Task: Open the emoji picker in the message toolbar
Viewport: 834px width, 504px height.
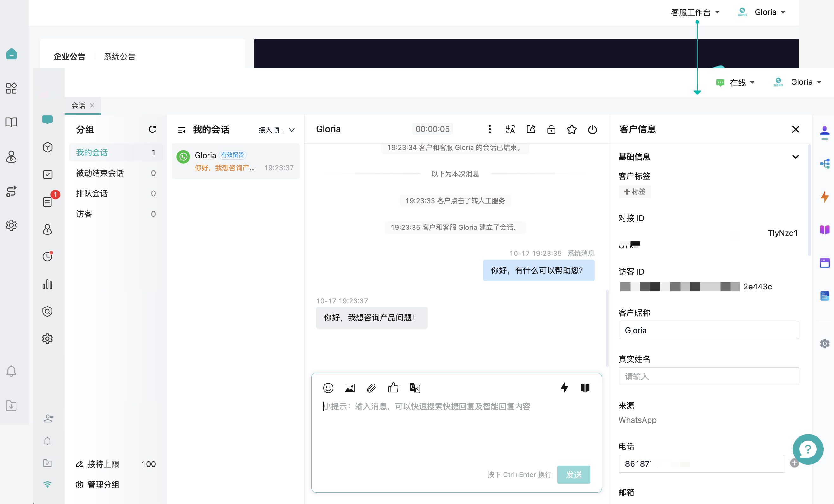Action: [x=328, y=388]
